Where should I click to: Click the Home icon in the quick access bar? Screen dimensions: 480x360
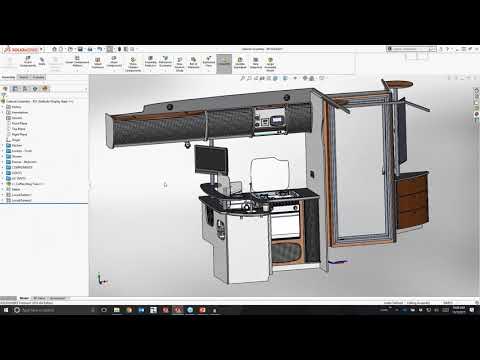tap(54, 49)
